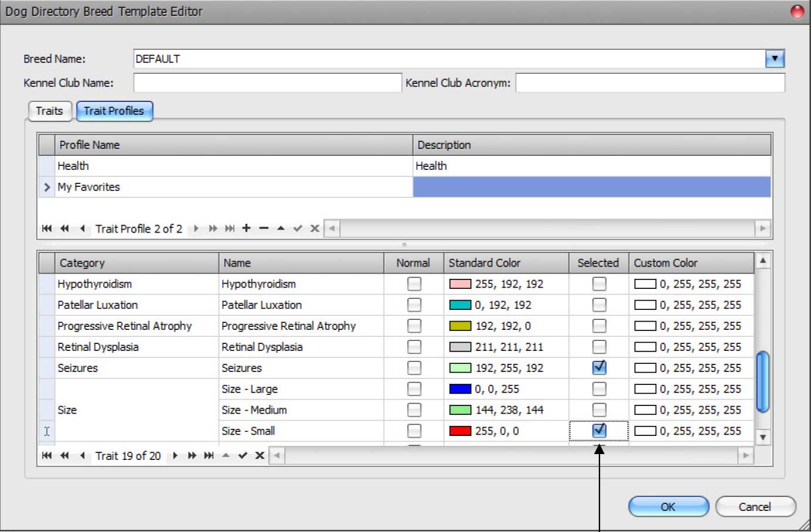Select the Trait Profiles tab
Viewport: 811px width, 532px height.
114,111
